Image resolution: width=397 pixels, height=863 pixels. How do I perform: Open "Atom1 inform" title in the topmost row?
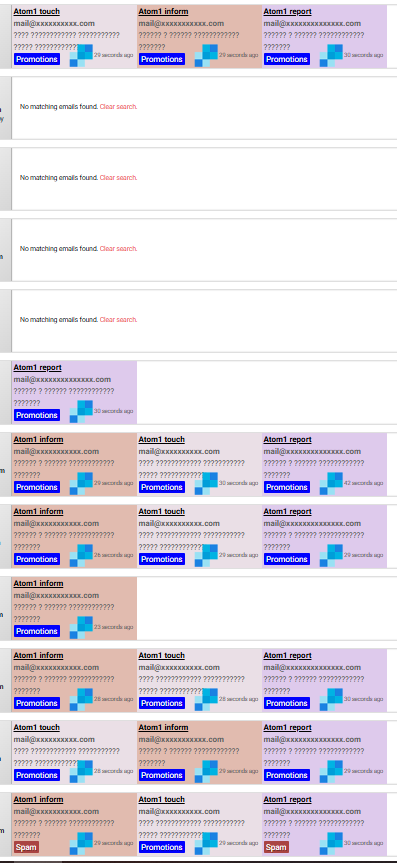click(x=164, y=12)
